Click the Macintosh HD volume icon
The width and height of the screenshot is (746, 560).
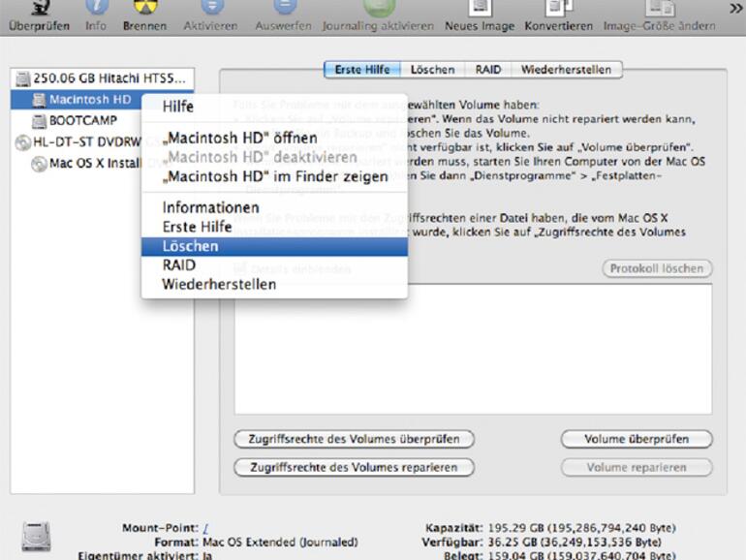tap(39, 100)
